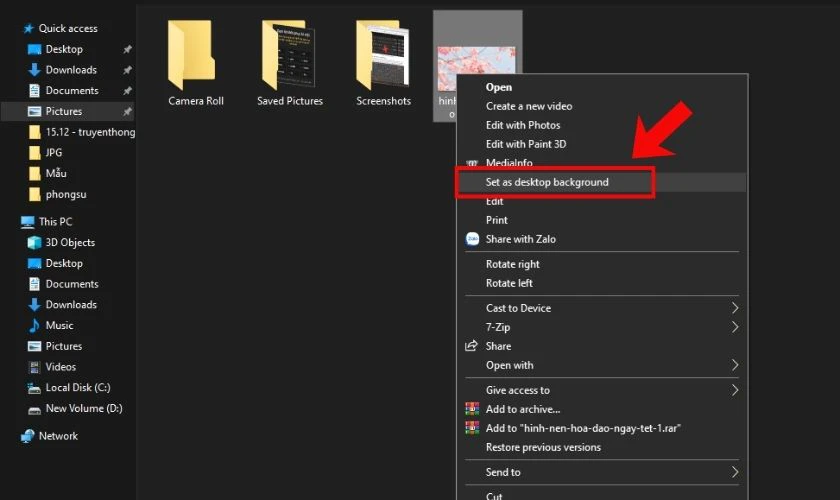Expand the Open with submenu arrow
The height and width of the screenshot is (500, 840).
[x=735, y=365]
